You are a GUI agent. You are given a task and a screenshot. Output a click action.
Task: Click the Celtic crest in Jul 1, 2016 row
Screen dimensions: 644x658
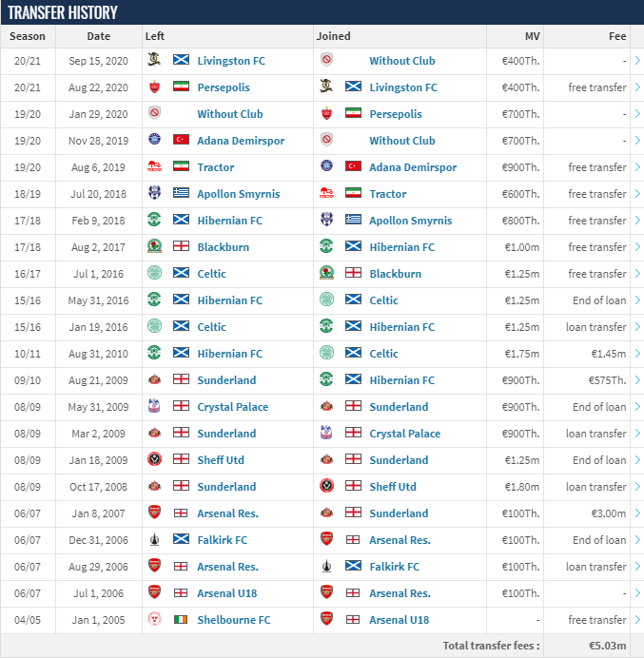pos(154,273)
